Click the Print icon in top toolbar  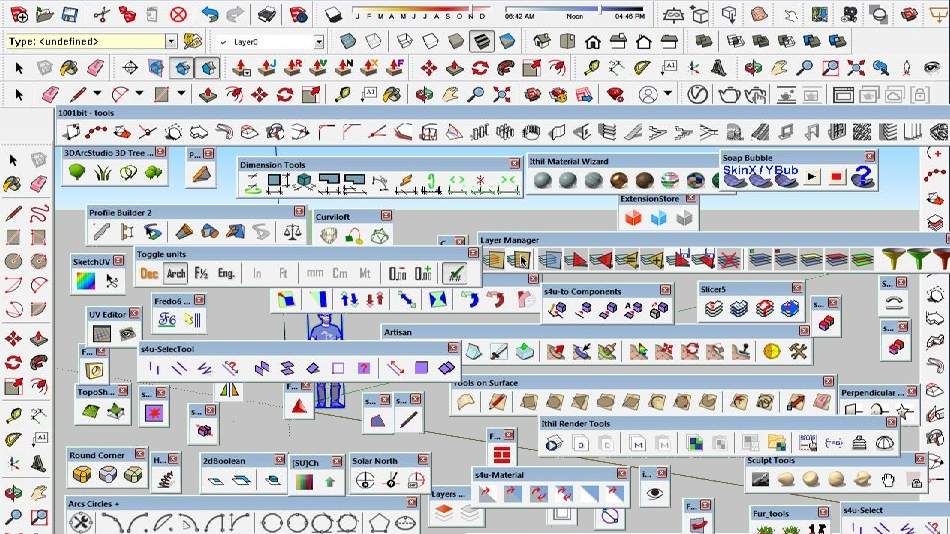coord(267,14)
